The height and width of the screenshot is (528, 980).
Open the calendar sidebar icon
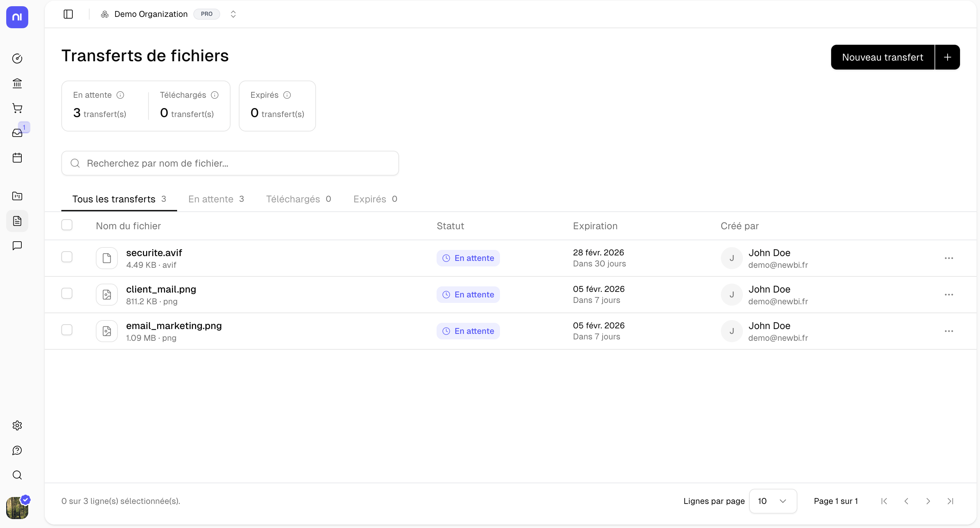17,158
